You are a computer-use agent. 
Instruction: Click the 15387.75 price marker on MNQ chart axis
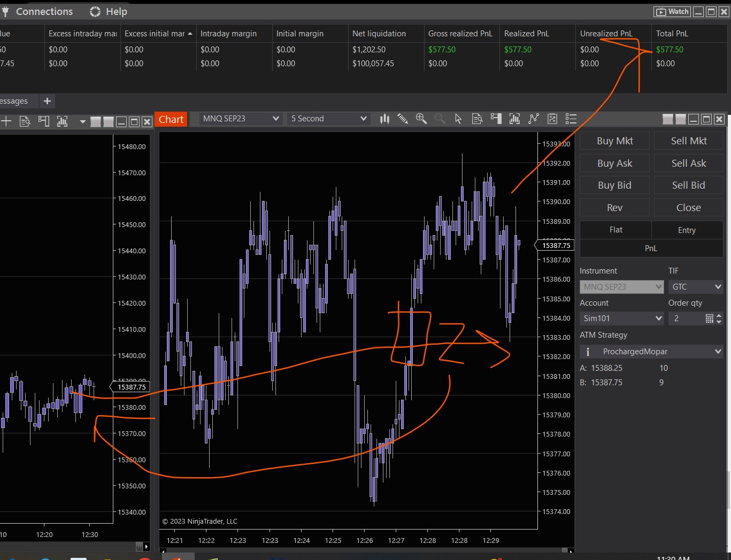click(x=555, y=245)
